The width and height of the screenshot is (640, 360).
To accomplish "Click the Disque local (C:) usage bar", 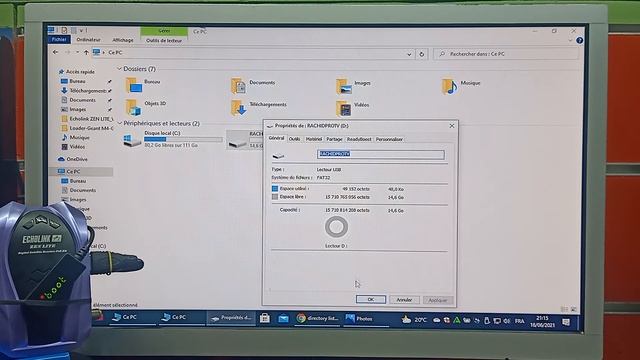I will 183,140.
